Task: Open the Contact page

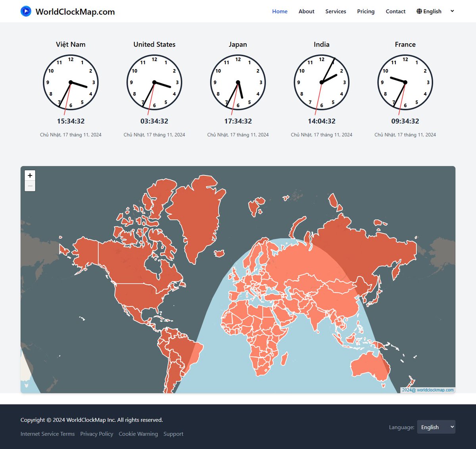Action: [x=395, y=12]
